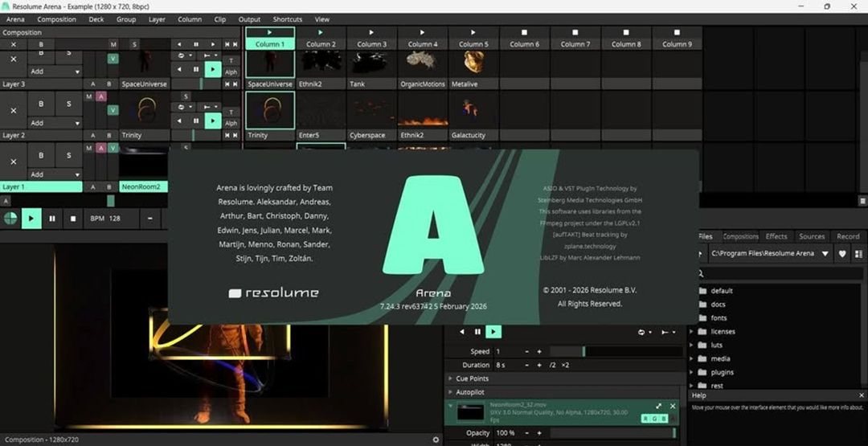Screen dimensions: 868x446
Task: Open Layer 3 Add blend dropdown
Action: (x=55, y=72)
